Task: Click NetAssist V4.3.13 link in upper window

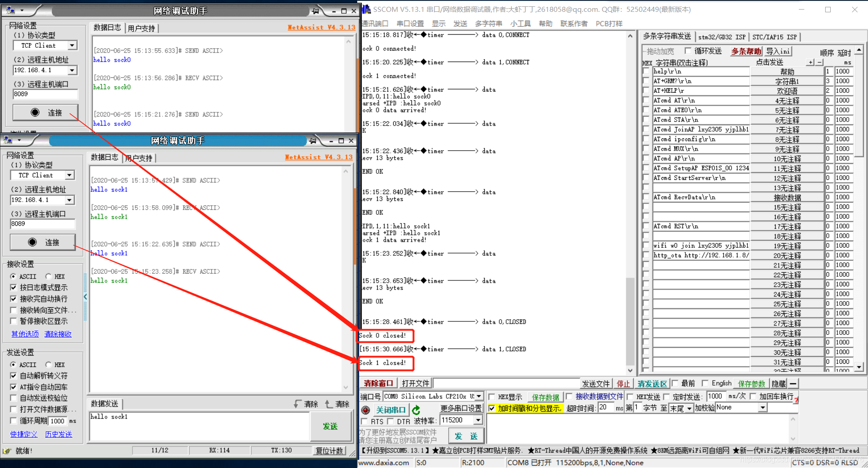Action: [x=321, y=27]
